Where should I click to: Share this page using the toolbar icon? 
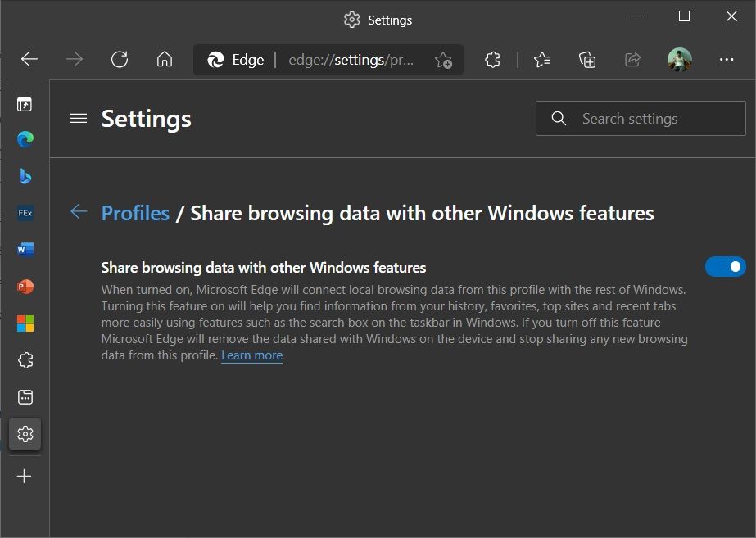(632, 59)
